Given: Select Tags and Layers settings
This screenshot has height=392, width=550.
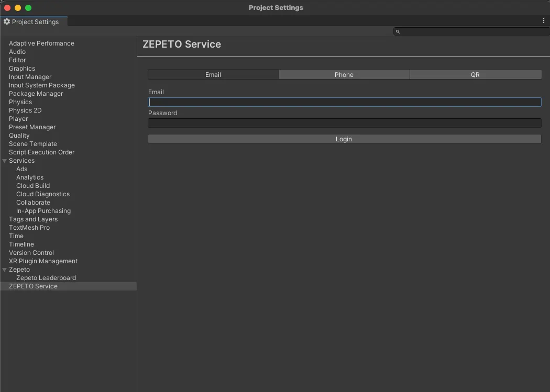Looking at the screenshot, I should click(x=33, y=219).
